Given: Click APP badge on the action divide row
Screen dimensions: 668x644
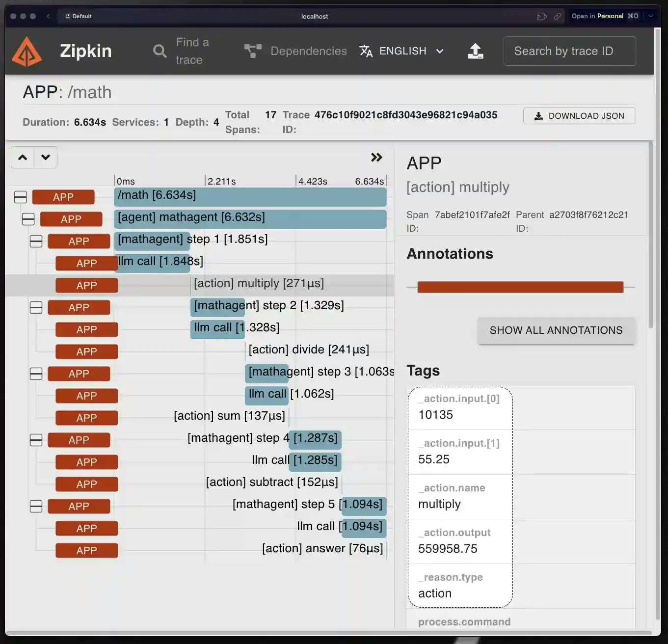Looking at the screenshot, I should tap(87, 352).
